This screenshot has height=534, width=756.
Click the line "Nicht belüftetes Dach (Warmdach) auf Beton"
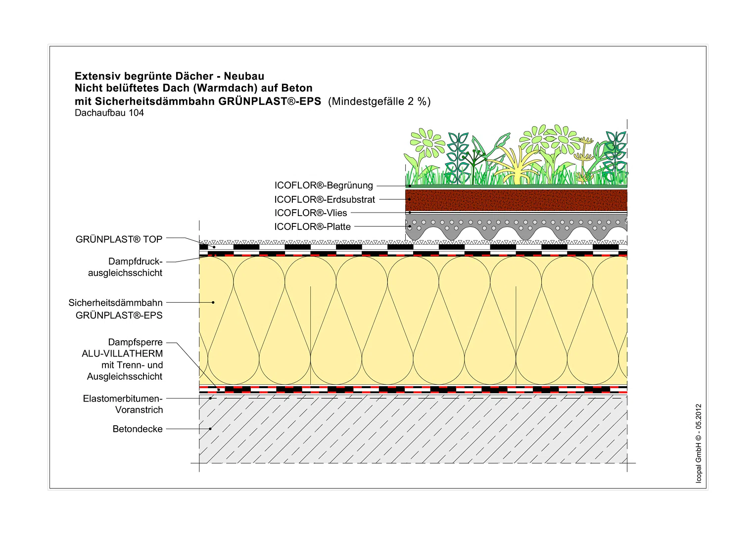click(x=193, y=88)
